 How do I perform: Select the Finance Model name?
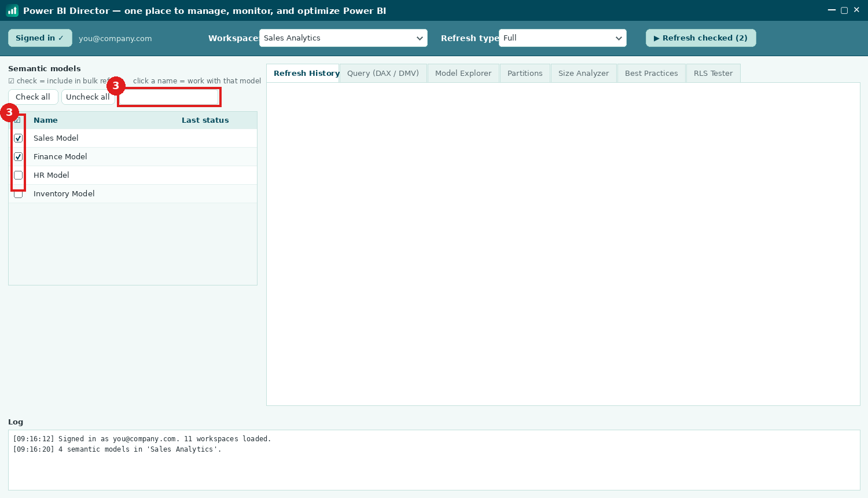click(60, 157)
